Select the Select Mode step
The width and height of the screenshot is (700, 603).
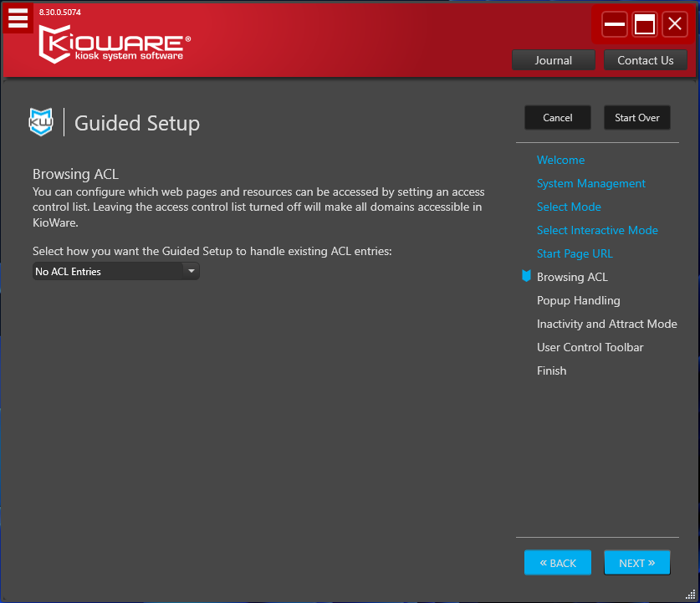click(569, 207)
